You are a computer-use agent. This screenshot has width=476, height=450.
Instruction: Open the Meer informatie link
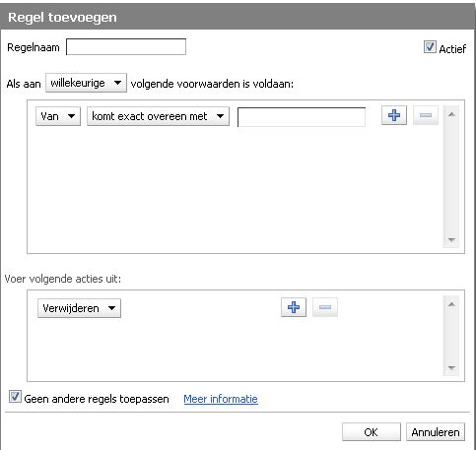point(221,399)
